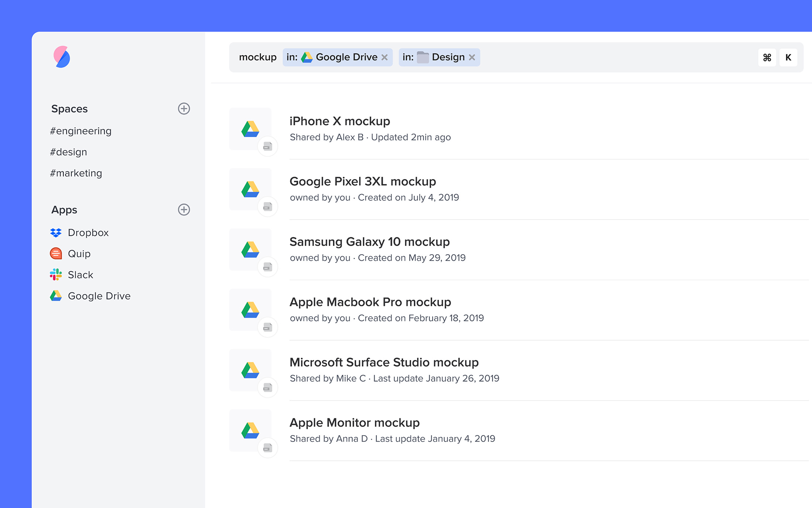Image resolution: width=812 pixels, height=508 pixels.
Task: Remove the Google Drive search filter
Action: point(385,57)
